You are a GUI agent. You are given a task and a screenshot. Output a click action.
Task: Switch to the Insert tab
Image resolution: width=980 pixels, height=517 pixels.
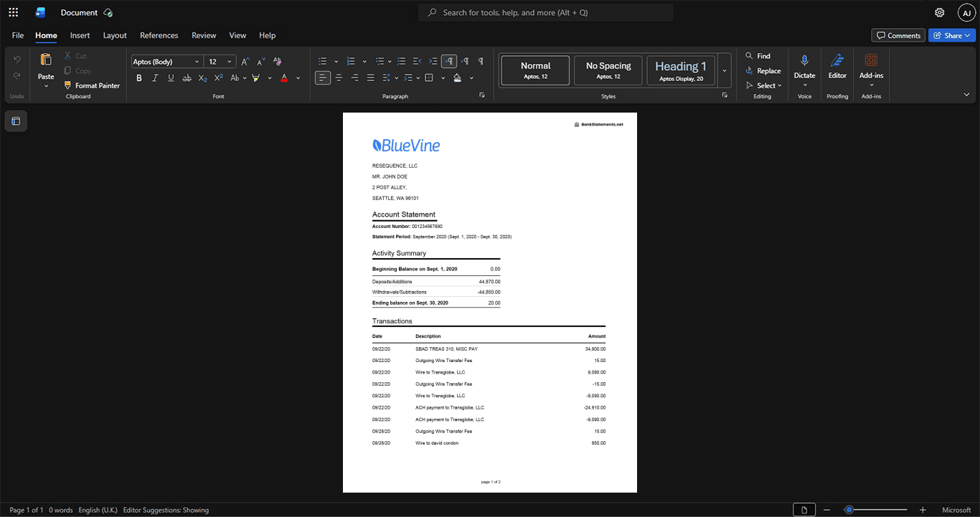[80, 35]
